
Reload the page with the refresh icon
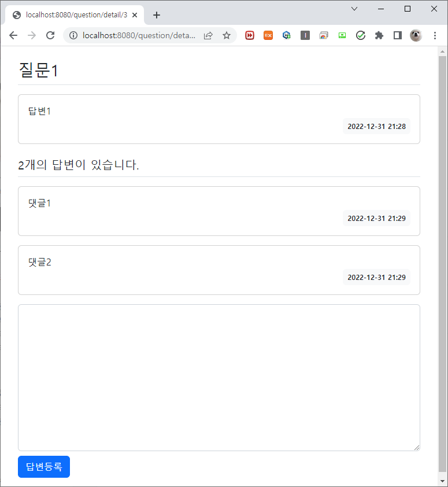tap(50, 35)
